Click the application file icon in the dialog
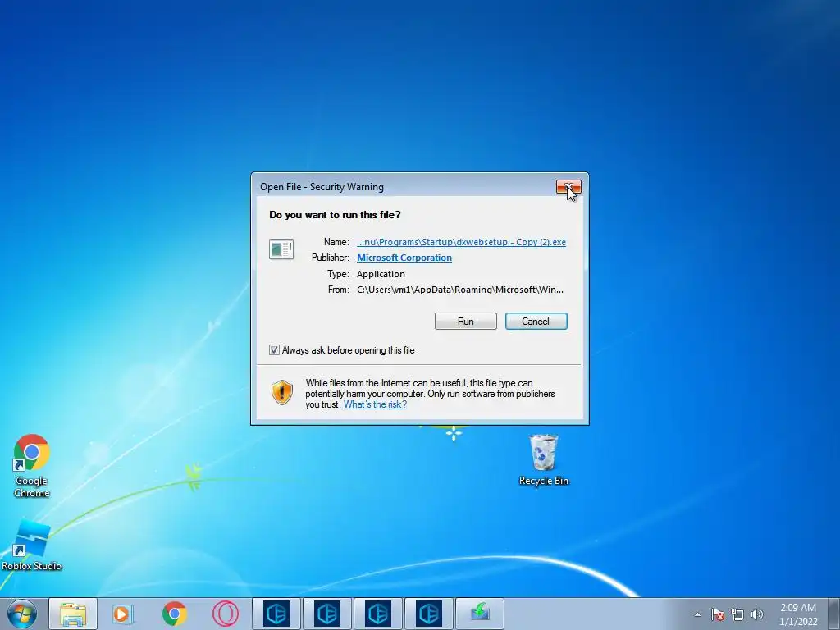 coord(281,249)
